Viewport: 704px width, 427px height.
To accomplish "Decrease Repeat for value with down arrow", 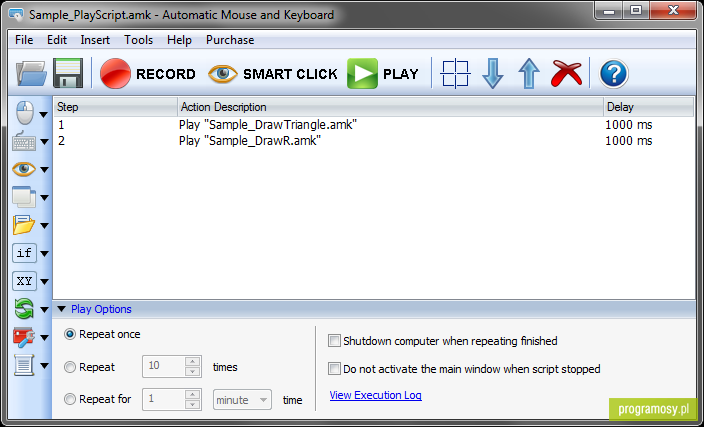I will [193, 405].
